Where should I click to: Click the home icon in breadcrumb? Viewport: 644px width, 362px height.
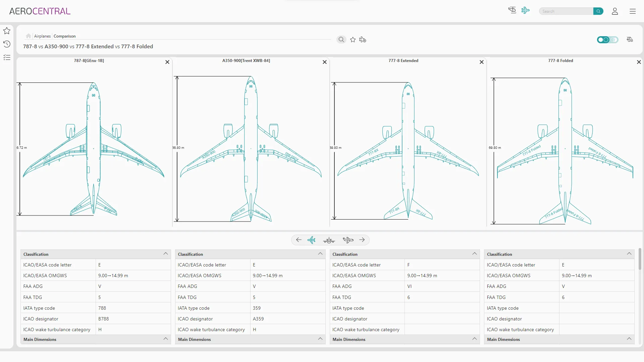[x=28, y=36]
